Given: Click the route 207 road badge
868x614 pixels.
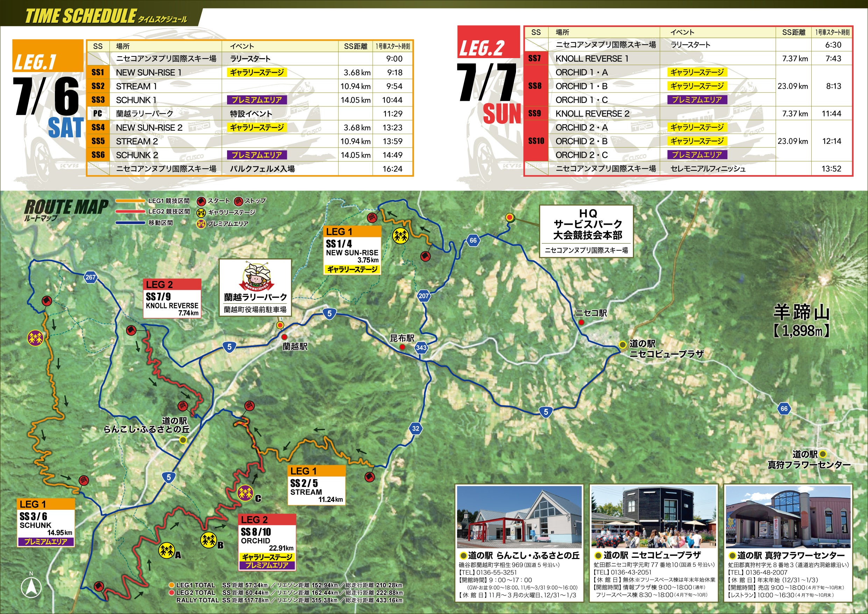Looking at the screenshot, I should [424, 296].
